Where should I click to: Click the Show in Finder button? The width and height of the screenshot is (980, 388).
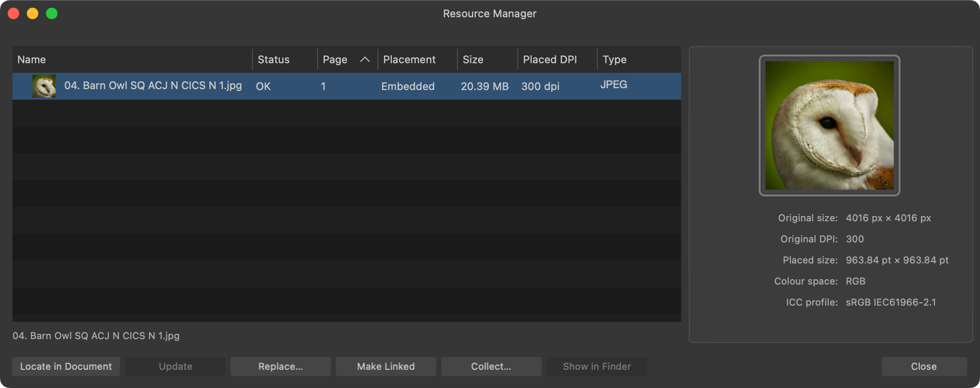(597, 366)
